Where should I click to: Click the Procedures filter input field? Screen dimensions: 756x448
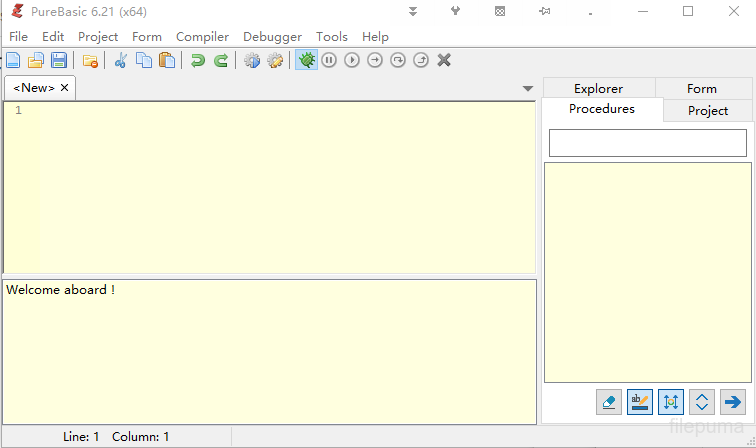(648, 143)
